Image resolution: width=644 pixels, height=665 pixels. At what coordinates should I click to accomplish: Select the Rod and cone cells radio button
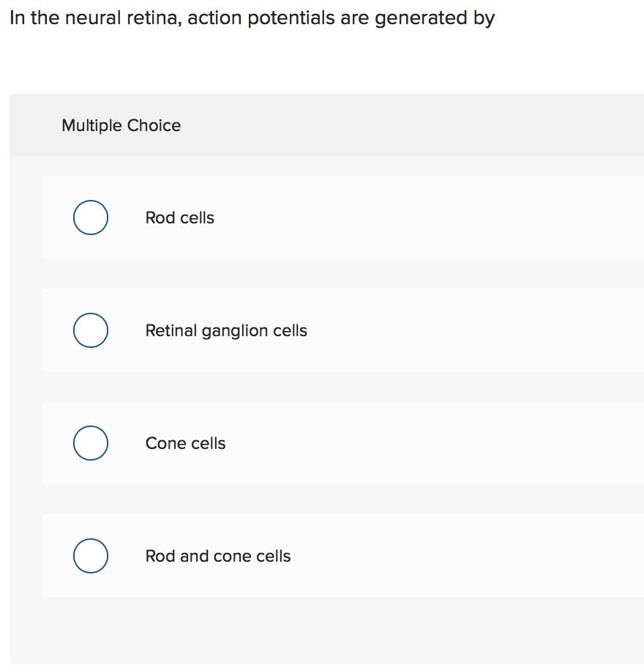click(x=90, y=556)
